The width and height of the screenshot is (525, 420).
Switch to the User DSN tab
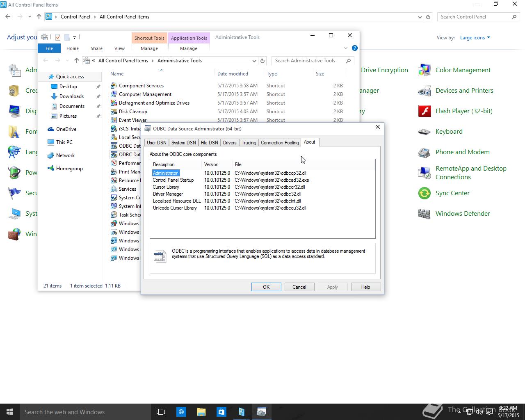coord(157,143)
